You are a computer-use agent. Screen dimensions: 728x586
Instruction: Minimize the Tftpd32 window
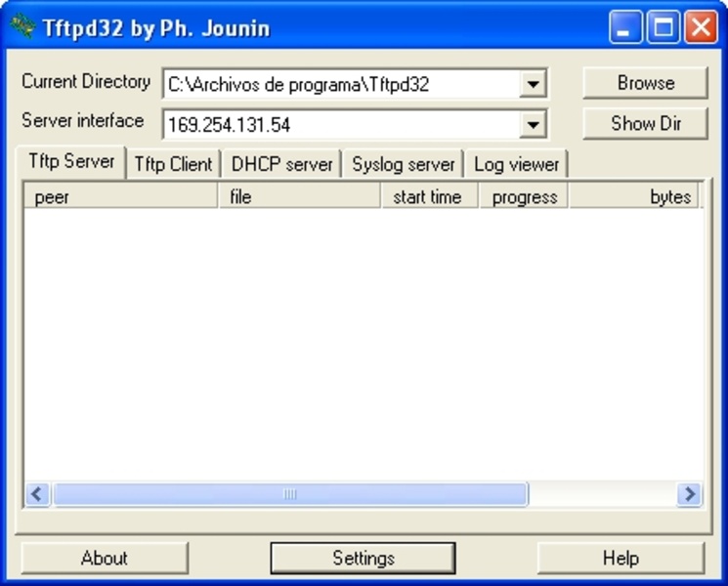click(x=625, y=27)
